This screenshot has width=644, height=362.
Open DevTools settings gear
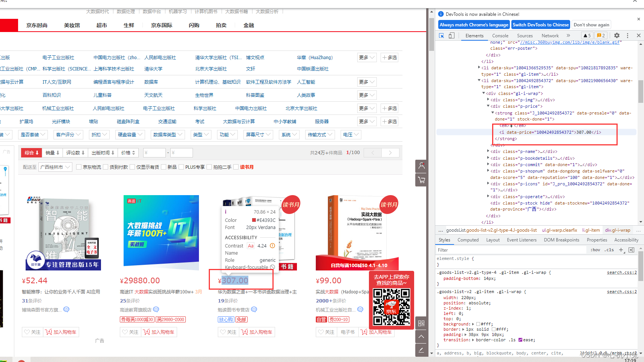[617, 35]
